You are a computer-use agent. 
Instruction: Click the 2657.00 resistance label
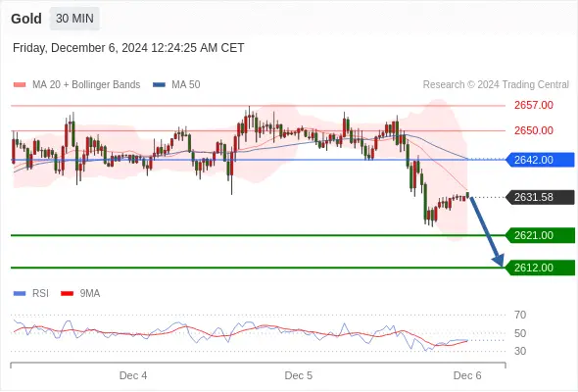pyautogui.click(x=533, y=105)
